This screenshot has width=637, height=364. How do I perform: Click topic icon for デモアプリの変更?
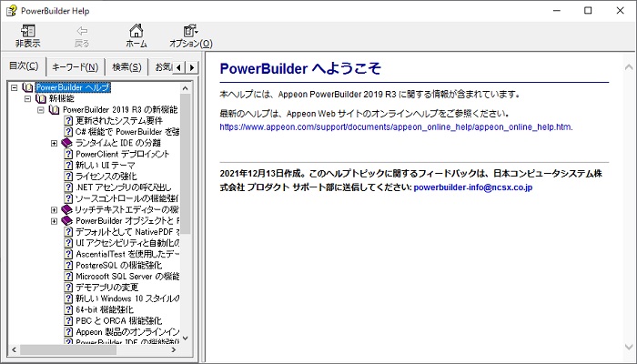click(68, 288)
